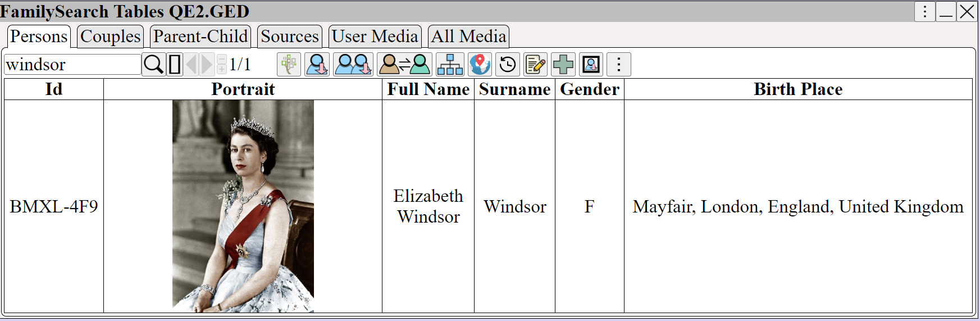Open the hierarchy chart icon

450,64
